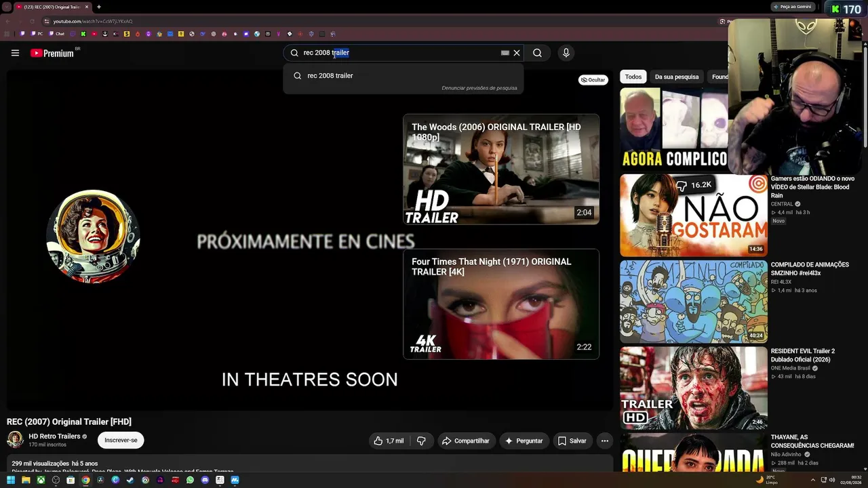Viewport: 868px width, 488px height.
Task: Close the REC (2007) browser tab
Action: [x=87, y=7]
